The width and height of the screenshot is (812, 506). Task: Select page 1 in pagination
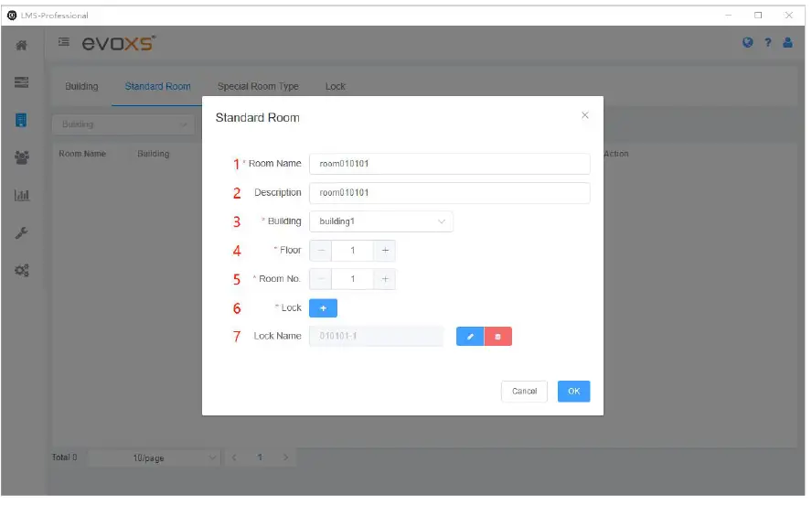click(x=260, y=458)
